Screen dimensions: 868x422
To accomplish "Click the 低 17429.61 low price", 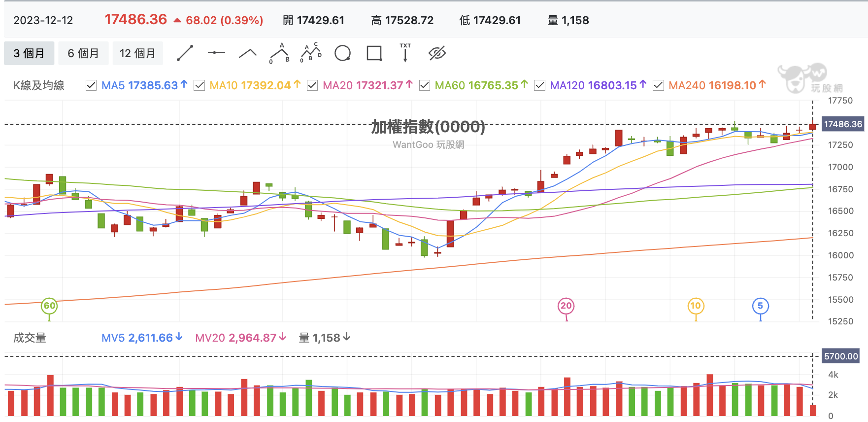I will (490, 20).
